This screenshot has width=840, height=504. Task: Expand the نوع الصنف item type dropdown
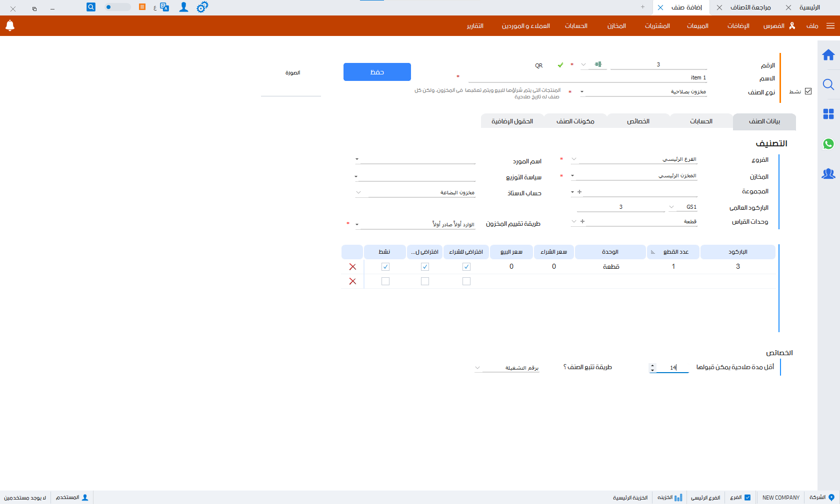coord(582,92)
